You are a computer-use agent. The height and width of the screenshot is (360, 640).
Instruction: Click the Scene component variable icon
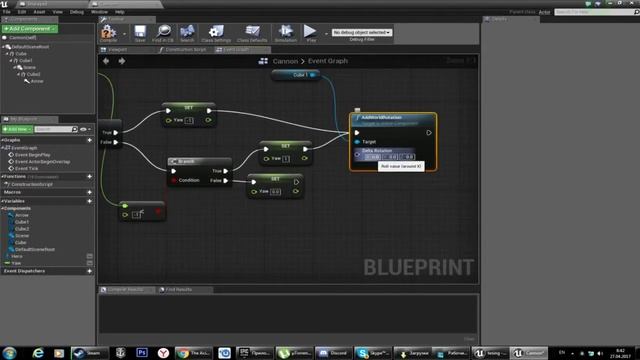click(11, 236)
